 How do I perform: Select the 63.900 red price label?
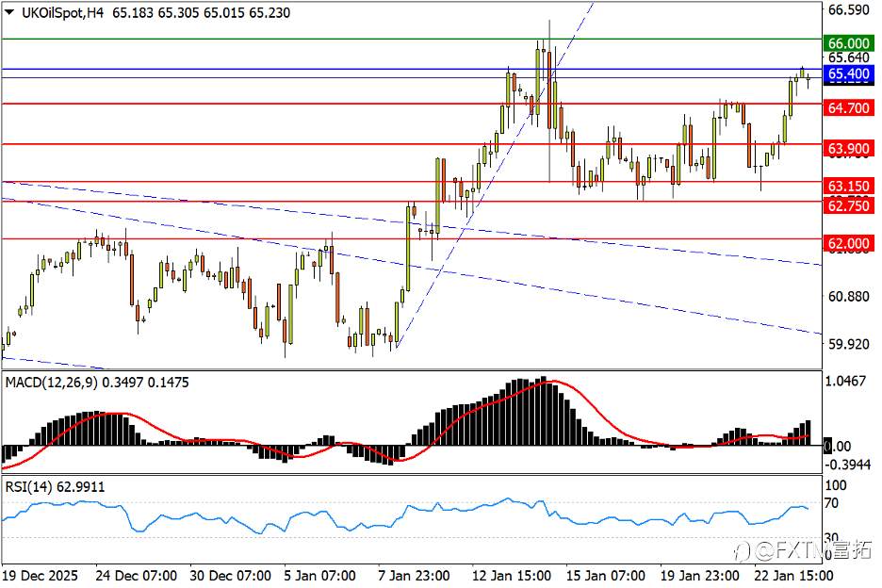coord(849,149)
